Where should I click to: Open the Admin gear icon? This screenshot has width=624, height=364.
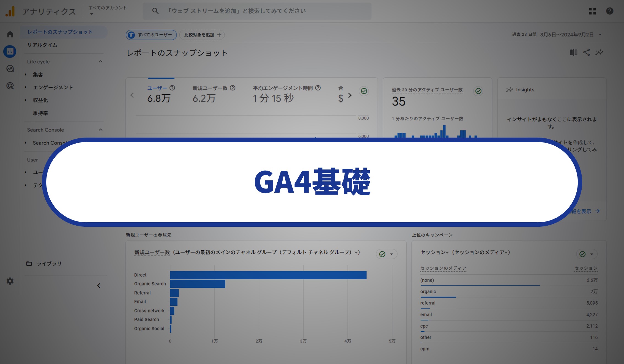pyautogui.click(x=10, y=281)
